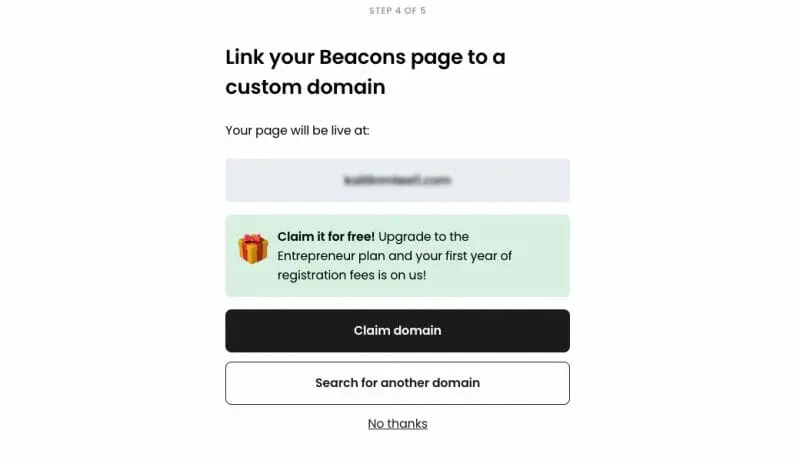The height and width of the screenshot is (464, 800).
Task: Click the gift box icon
Action: pyautogui.click(x=252, y=248)
